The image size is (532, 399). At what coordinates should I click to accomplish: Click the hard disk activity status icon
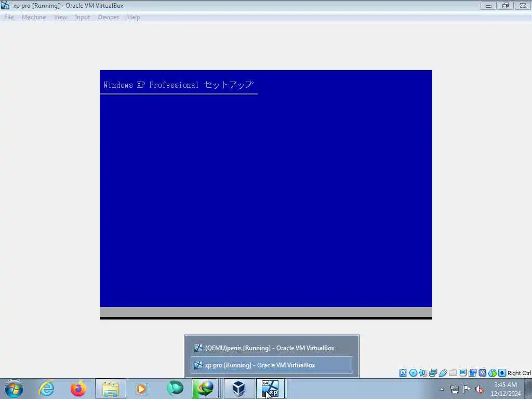coord(403,373)
